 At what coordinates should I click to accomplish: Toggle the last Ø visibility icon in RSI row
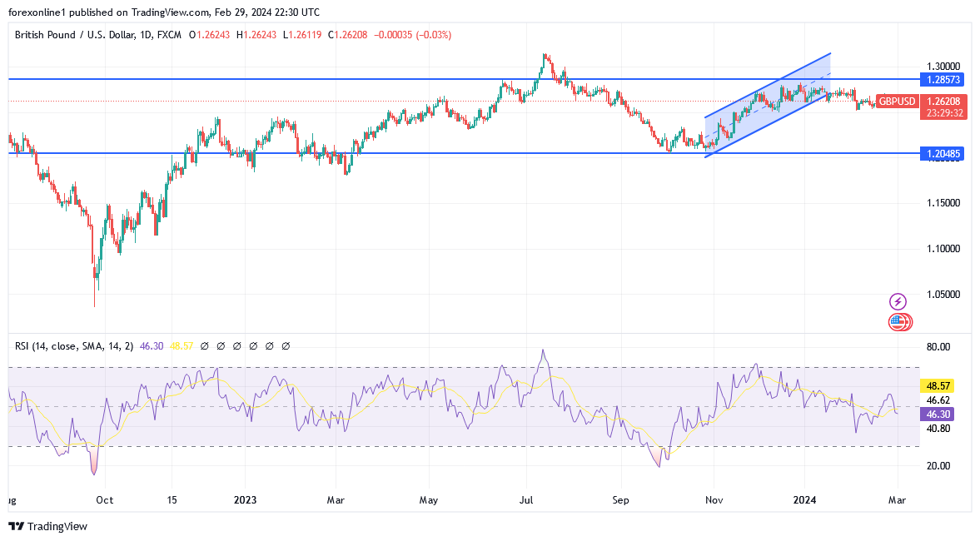point(286,345)
